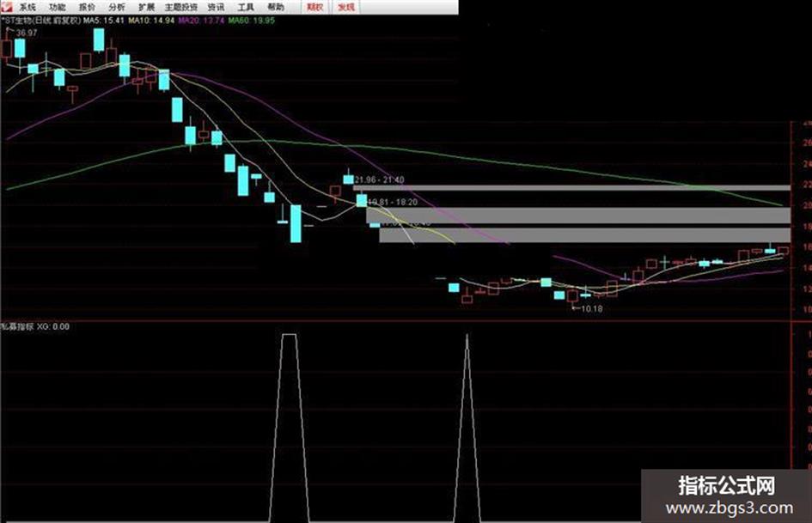The image size is (812, 523).
Task: Click the red app logo icon
Action: (x=6, y=6)
